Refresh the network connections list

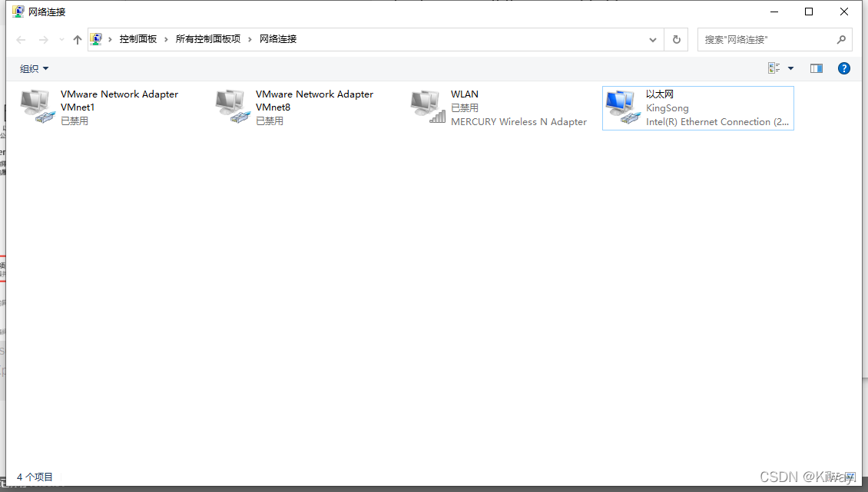[x=677, y=40]
